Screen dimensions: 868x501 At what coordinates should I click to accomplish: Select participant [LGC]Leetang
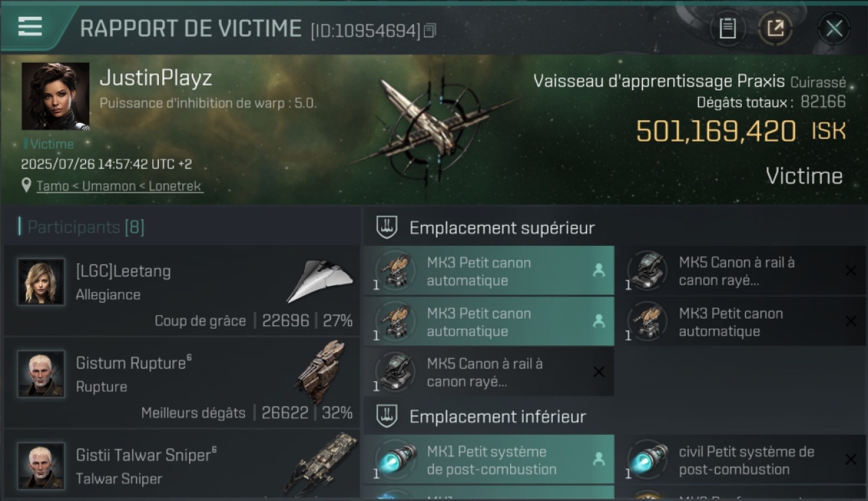[182, 291]
